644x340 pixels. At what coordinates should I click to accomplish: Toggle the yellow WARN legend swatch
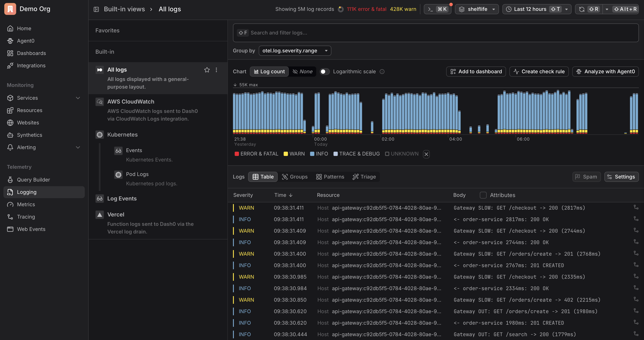coord(286,154)
